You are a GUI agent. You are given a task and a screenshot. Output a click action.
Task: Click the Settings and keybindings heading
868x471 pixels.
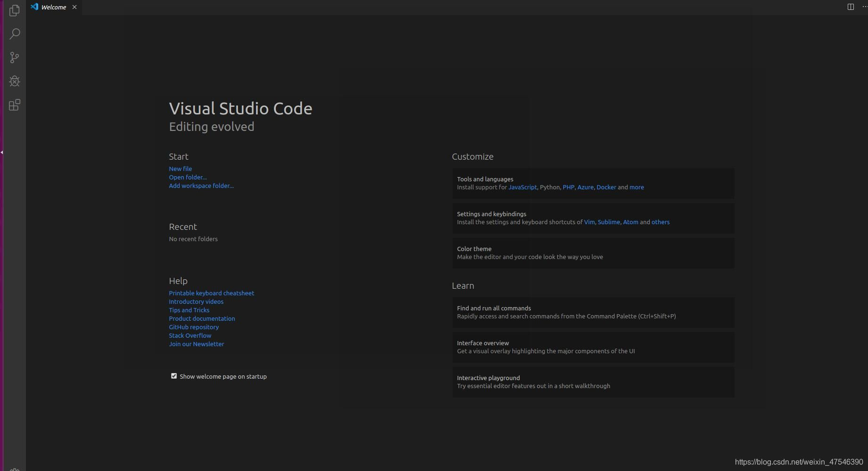492,214
